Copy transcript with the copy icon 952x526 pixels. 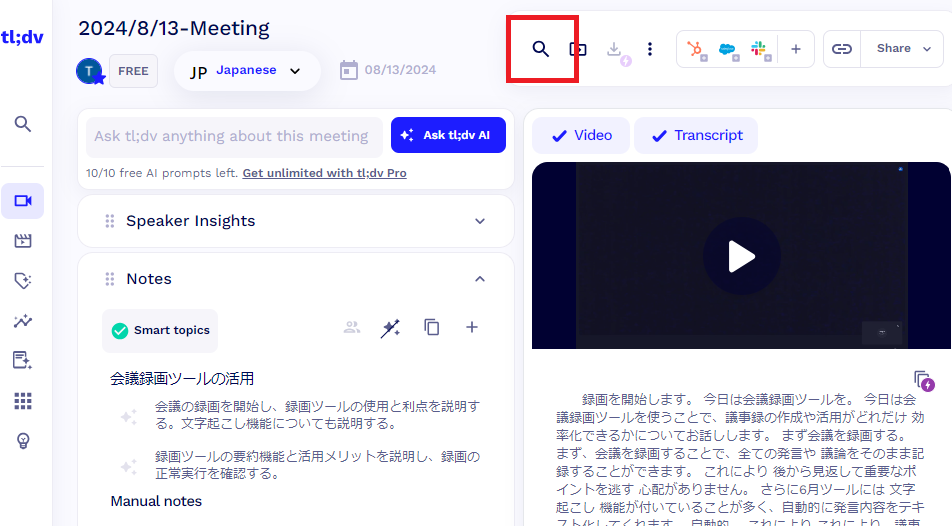click(x=923, y=381)
